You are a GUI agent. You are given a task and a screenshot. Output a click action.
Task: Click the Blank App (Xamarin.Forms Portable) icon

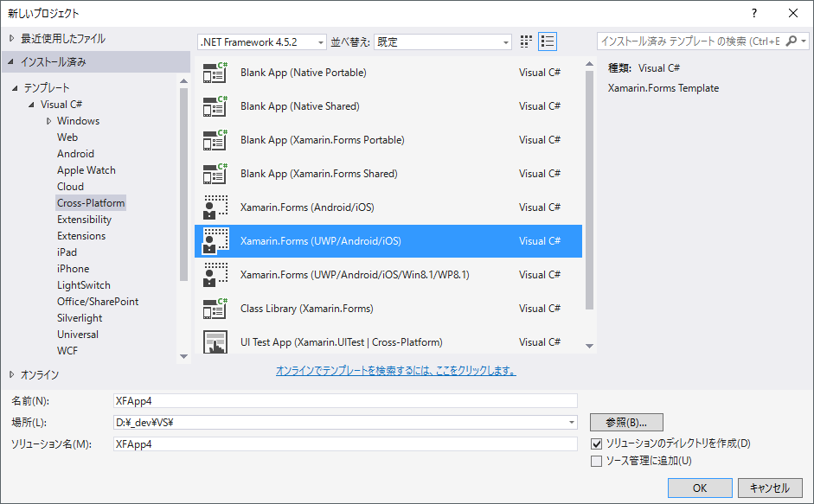pyautogui.click(x=215, y=140)
